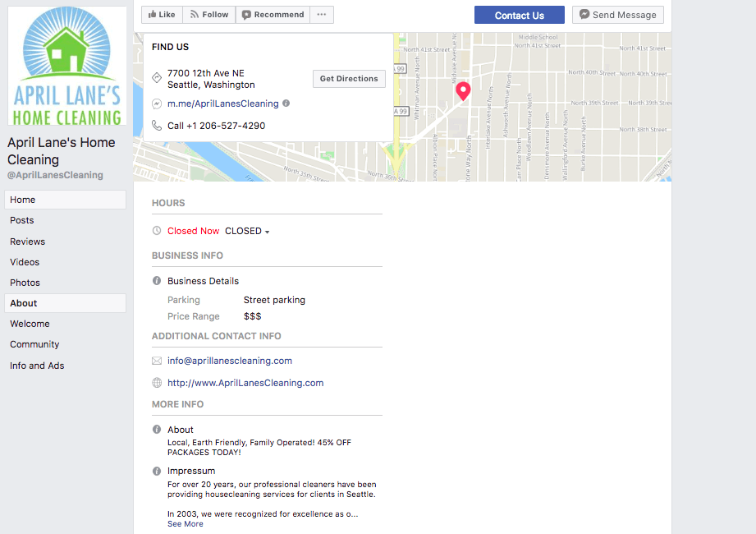Open the Home sidebar tab

point(65,200)
